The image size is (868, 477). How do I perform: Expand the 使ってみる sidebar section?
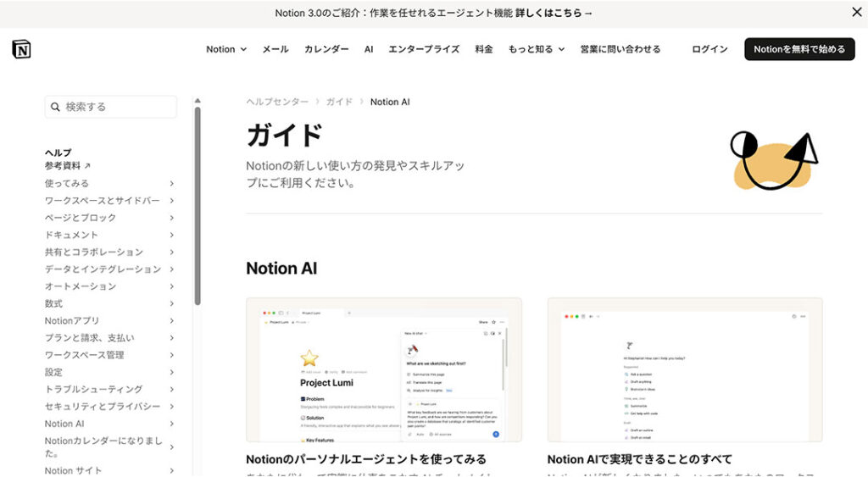(171, 183)
